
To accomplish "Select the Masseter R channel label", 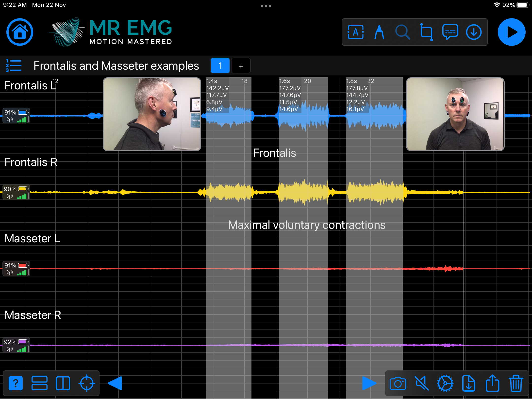I will (33, 315).
